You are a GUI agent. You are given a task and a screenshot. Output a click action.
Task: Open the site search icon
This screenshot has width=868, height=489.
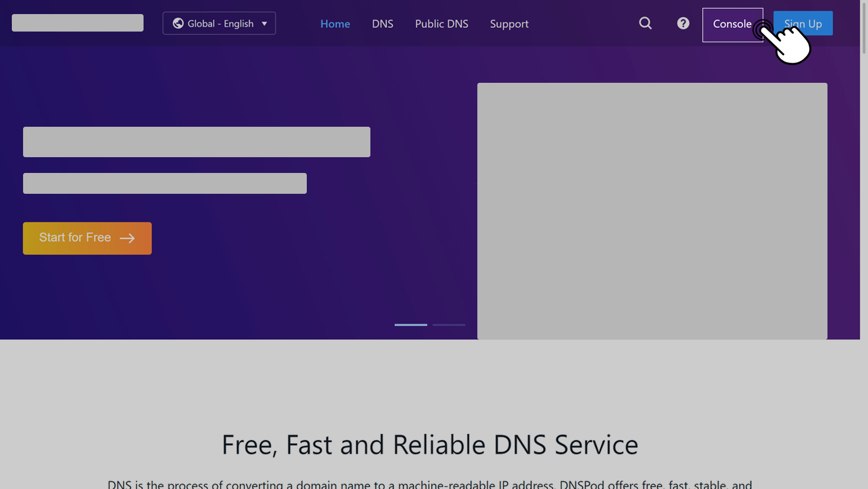point(645,23)
